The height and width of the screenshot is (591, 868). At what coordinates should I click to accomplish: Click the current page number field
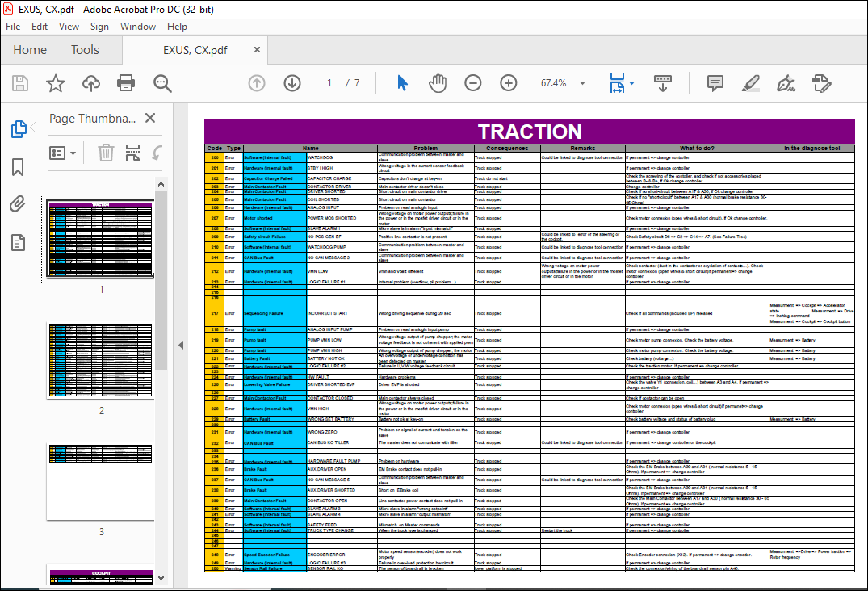[x=329, y=83]
